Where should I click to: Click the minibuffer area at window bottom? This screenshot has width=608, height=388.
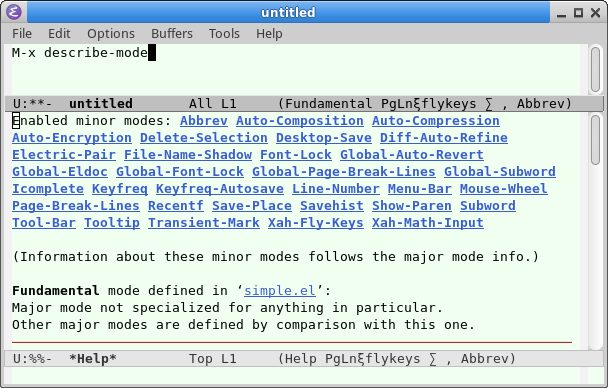pyautogui.click(x=295, y=376)
